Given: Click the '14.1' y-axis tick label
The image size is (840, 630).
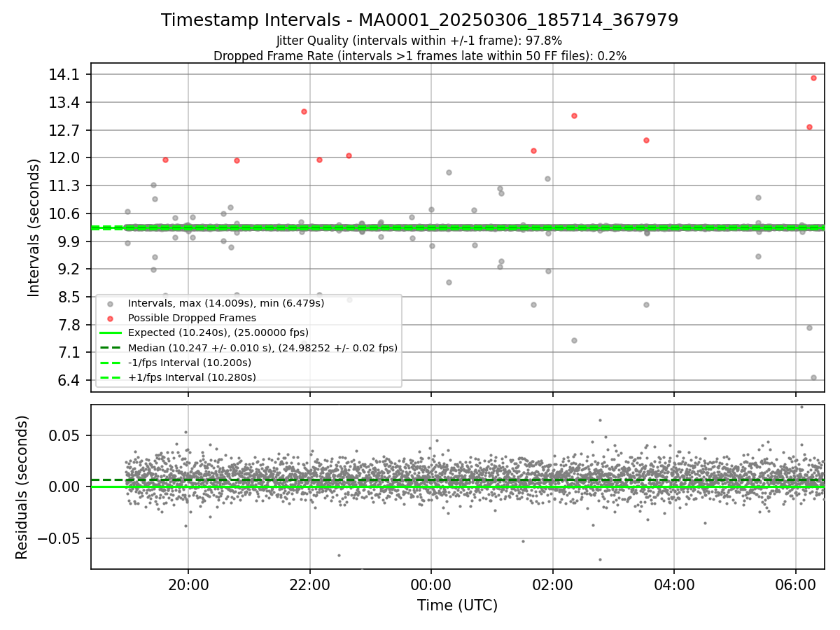Looking at the screenshot, I should (x=64, y=75).
